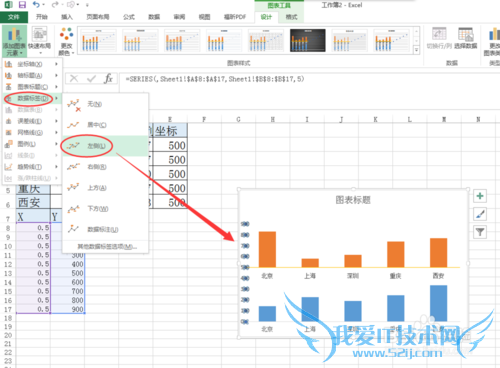Click the Chart Elements plus button beside chart
The height and width of the screenshot is (368, 500).
point(480,196)
